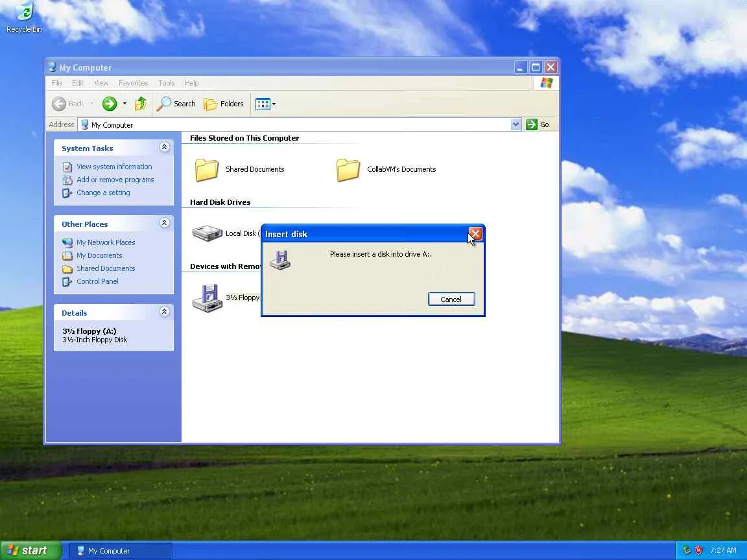Viewport: 747px width, 560px height.
Task: Select the Shared Documents folder icon
Action: point(207,170)
